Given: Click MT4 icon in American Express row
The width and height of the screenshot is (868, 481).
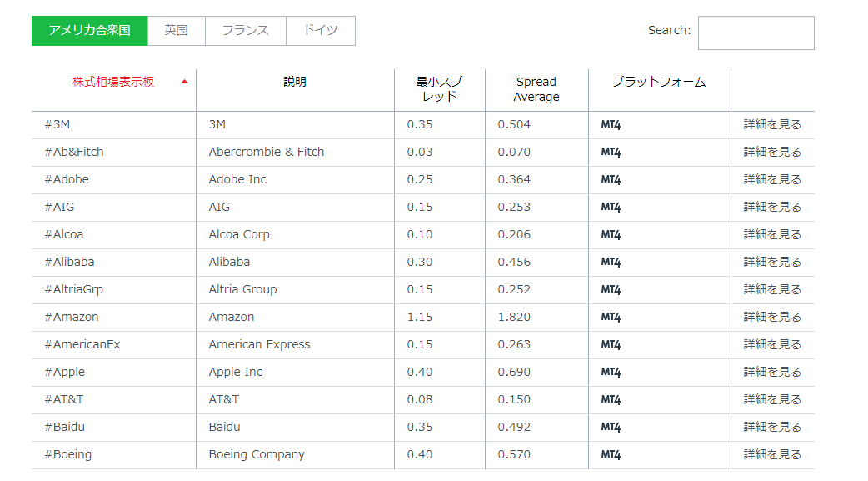Looking at the screenshot, I should coord(611,344).
